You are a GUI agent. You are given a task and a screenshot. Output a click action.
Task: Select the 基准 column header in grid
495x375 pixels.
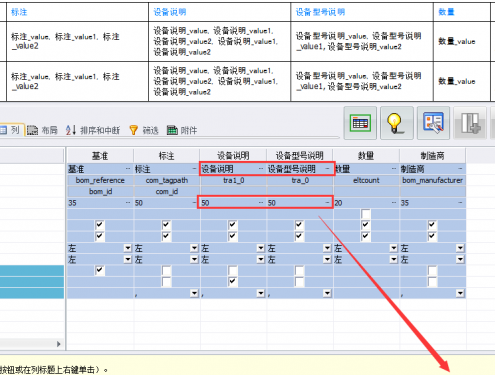click(x=100, y=156)
